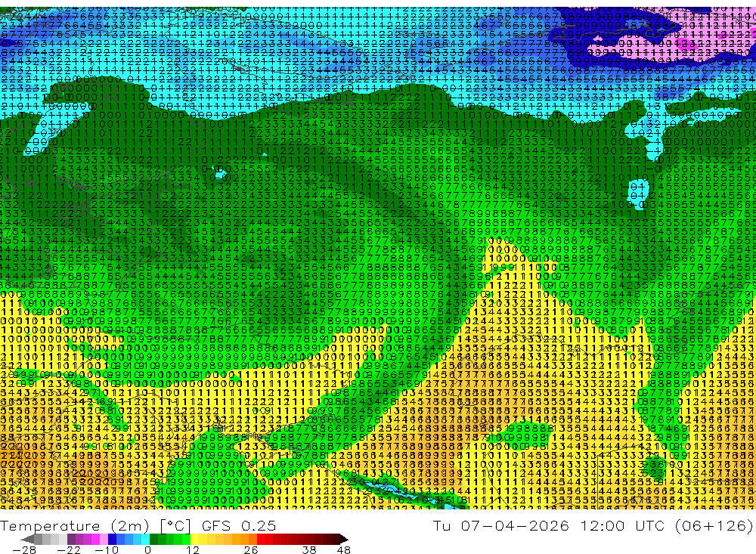Screen dimensions: 756x554
Task: Click the 'Temperature (2m)' title text
Action: point(74,526)
